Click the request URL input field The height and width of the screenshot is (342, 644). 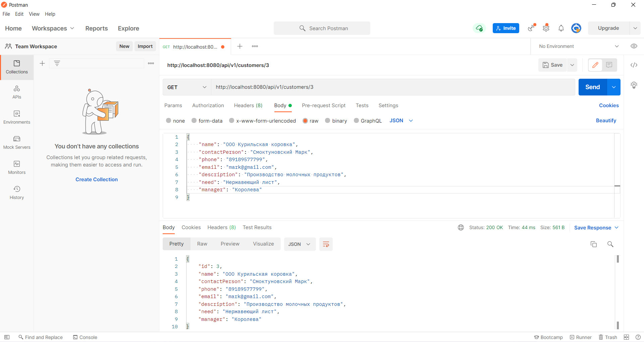click(x=393, y=87)
